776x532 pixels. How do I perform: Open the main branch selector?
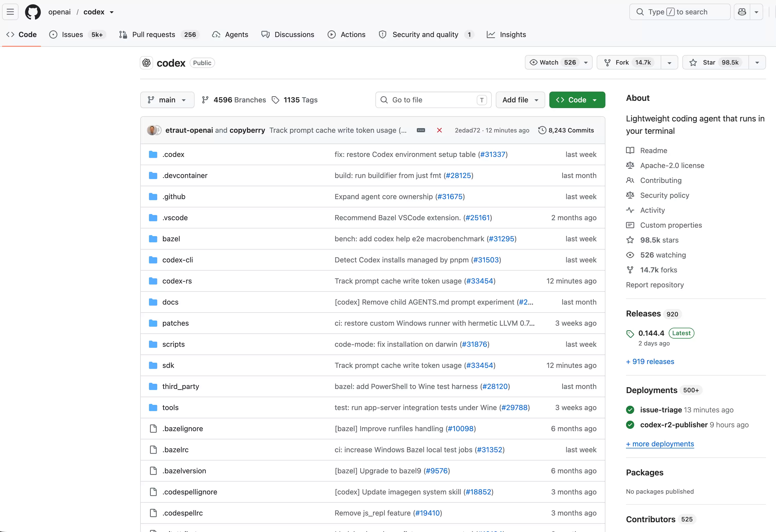pos(167,100)
